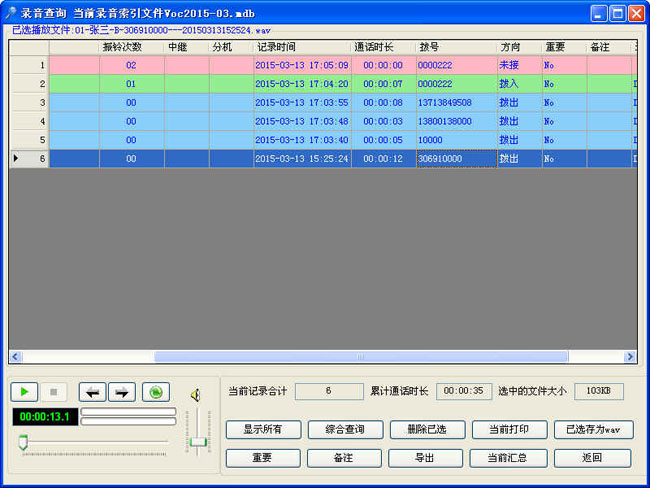Click the 拨号 cell containing 13713849508
Viewport: 650px width, 488px height.
[456, 103]
